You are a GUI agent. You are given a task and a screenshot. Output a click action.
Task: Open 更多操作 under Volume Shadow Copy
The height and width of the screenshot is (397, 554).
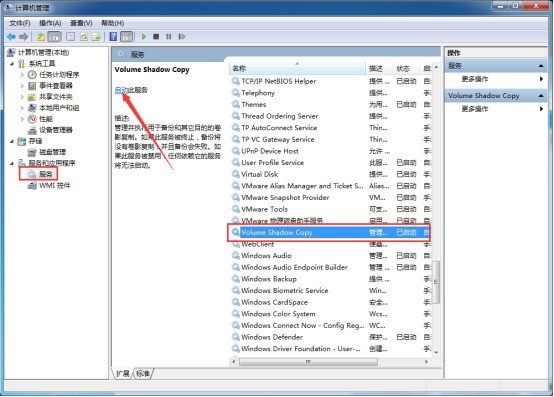point(475,109)
